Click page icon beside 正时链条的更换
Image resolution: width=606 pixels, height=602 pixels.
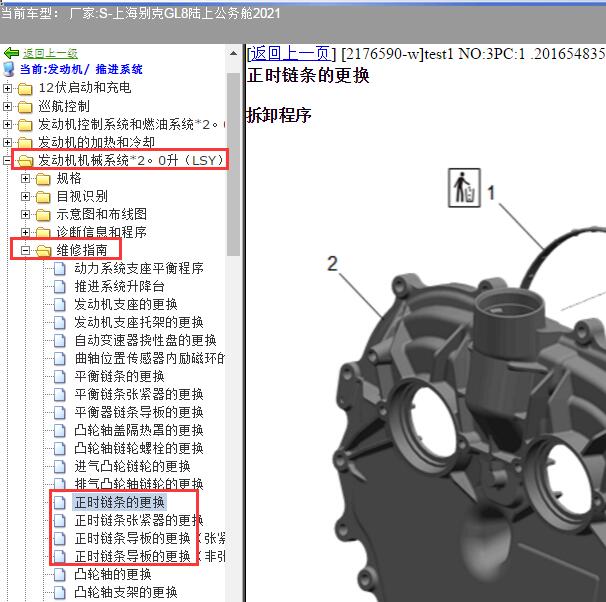click(60, 503)
